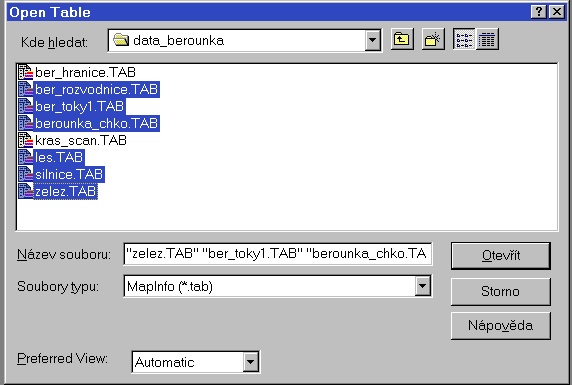Click the question mark help button

539,12
